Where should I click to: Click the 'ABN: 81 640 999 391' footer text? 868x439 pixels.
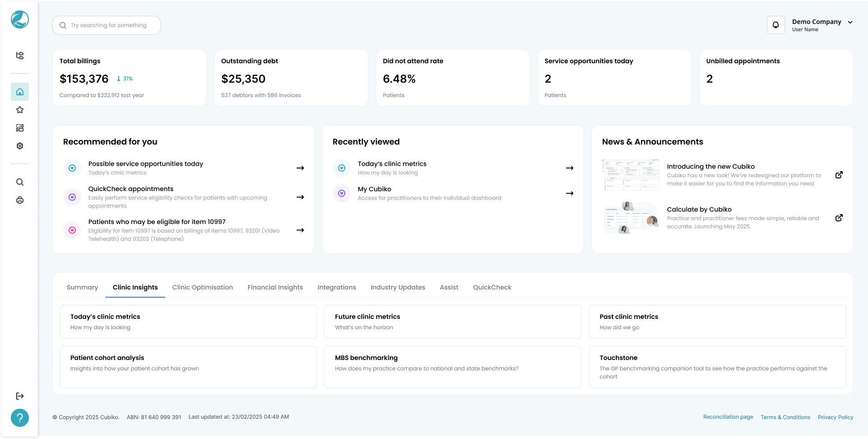point(154,417)
